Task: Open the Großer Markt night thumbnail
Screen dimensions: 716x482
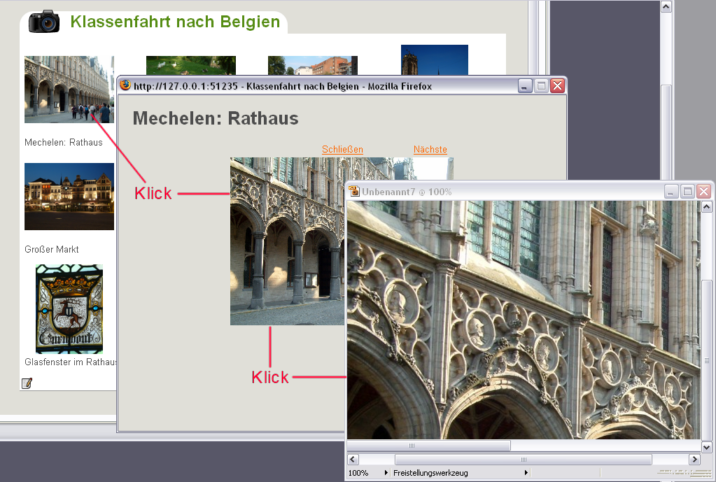Action: [69, 196]
